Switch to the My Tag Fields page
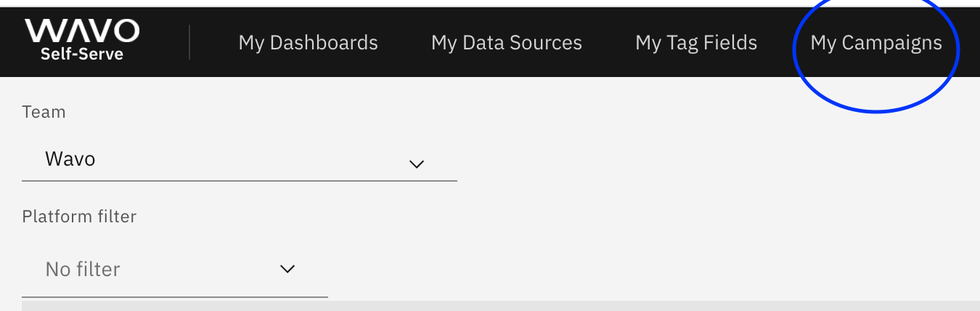Viewport: 980px width, 311px height. [x=696, y=43]
